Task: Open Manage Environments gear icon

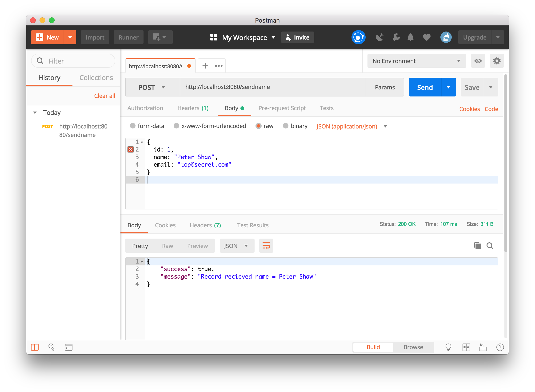Action: [x=496, y=61]
